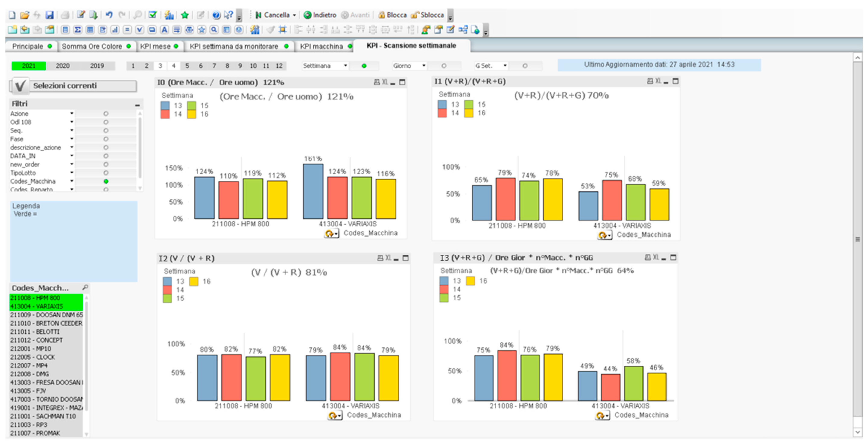This screenshot has height=446, width=868.
Task: Toggle the Giorno selection indicator
Action: [x=444, y=66]
